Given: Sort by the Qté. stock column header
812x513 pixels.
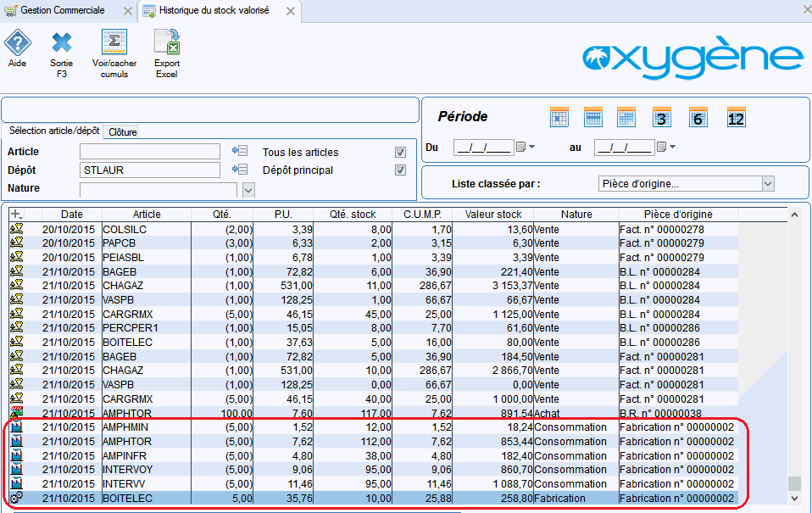Looking at the screenshot, I should (x=353, y=214).
